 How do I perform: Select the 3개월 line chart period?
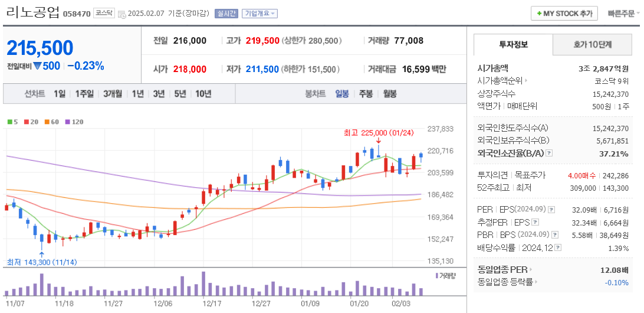pyautogui.click(x=113, y=94)
